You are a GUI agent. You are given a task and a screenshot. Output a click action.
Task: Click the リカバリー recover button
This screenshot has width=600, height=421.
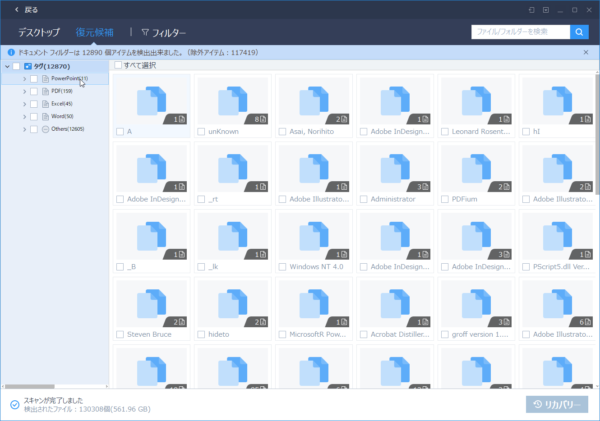click(557, 404)
